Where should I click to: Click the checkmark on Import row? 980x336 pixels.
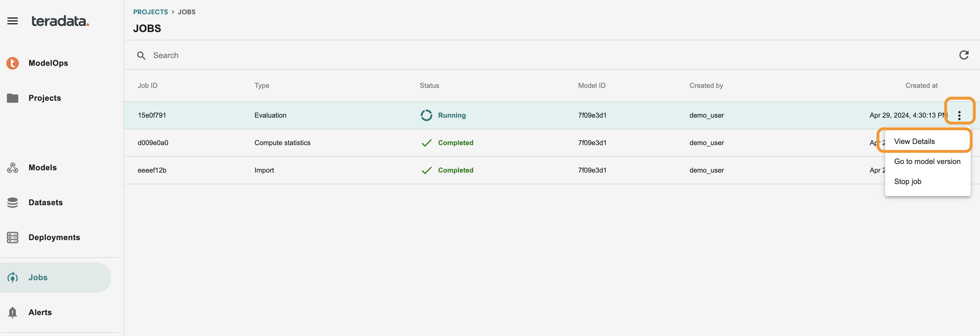(x=427, y=170)
